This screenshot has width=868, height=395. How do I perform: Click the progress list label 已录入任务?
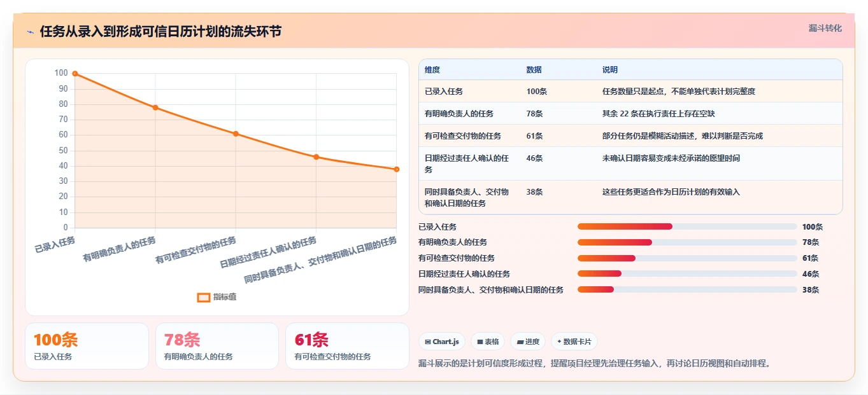point(438,227)
